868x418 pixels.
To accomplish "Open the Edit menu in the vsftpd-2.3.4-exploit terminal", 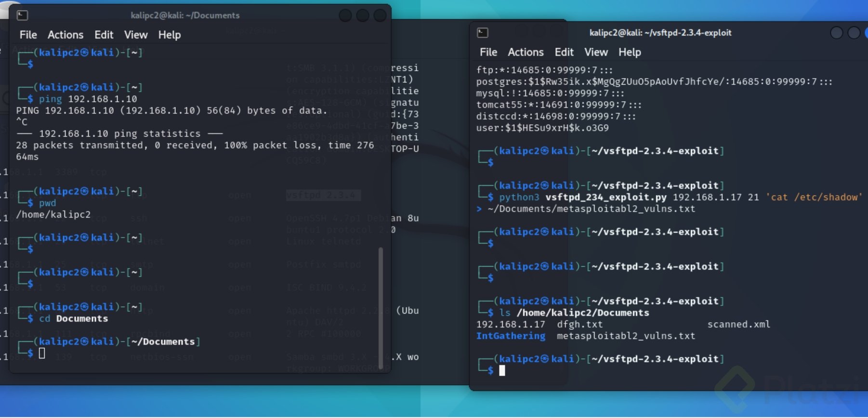I will (564, 52).
